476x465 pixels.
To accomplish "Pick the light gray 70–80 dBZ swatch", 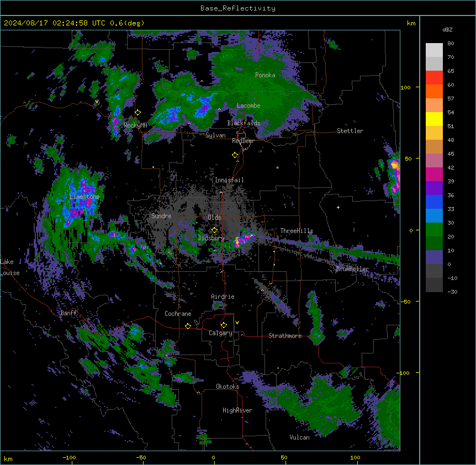I will click(434, 50).
